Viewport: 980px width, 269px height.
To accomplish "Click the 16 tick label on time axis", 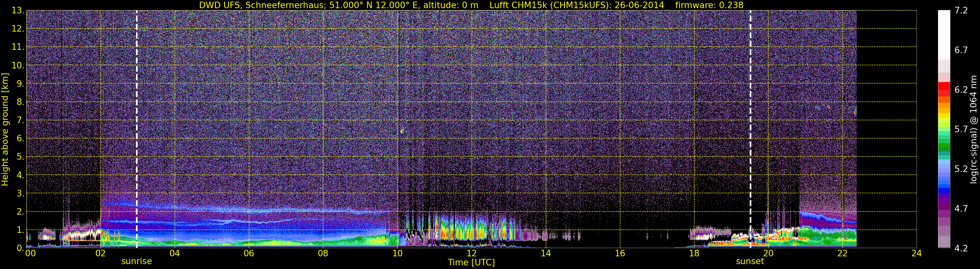I will (x=620, y=253).
